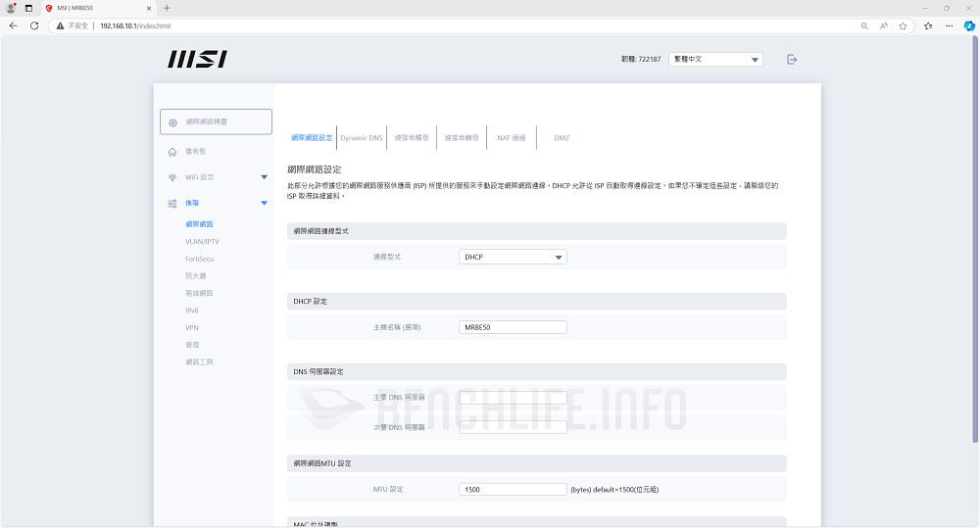Viewport: 980px width, 528px height.
Task: Click the 網際網路連線型式 section header
Action: pos(536,231)
